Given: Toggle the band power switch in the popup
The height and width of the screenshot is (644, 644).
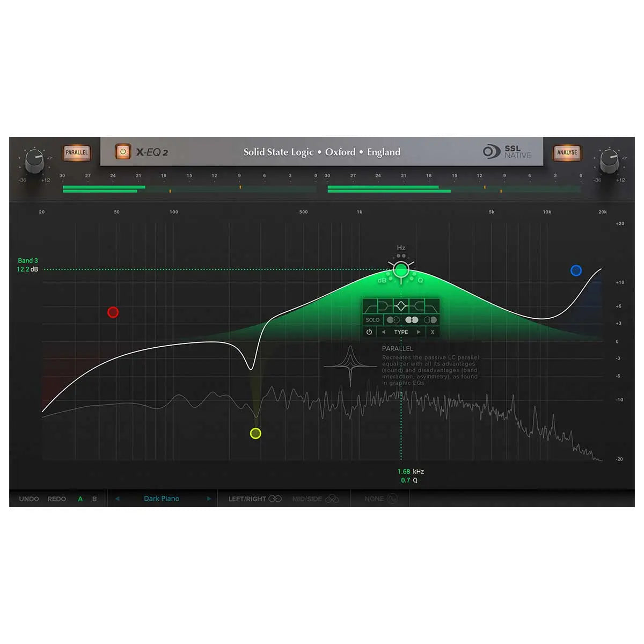Looking at the screenshot, I should (x=368, y=332).
